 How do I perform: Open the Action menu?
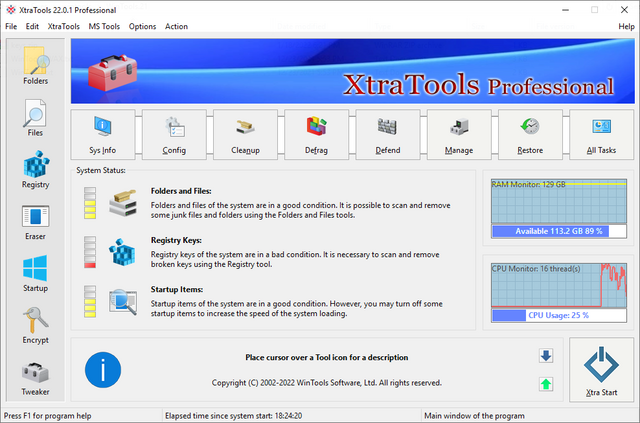176,27
